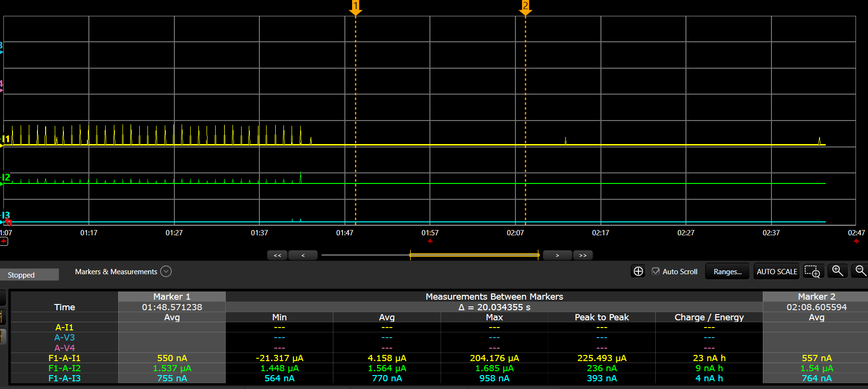Click the F1-A-I3 peak to peak 393 nA
Screen dimensions: 868x389
point(601,378)
